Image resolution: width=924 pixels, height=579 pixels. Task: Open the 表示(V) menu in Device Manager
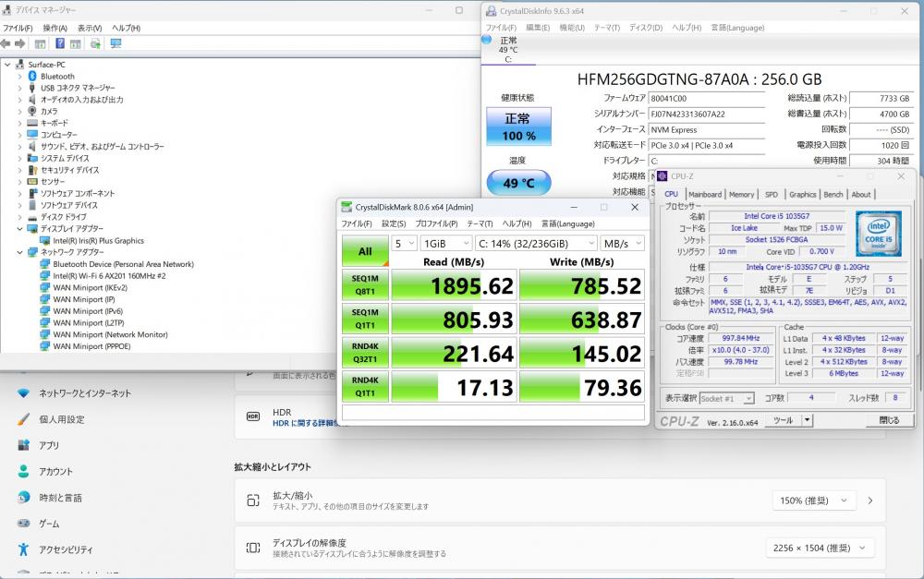(x=90, y=28)
